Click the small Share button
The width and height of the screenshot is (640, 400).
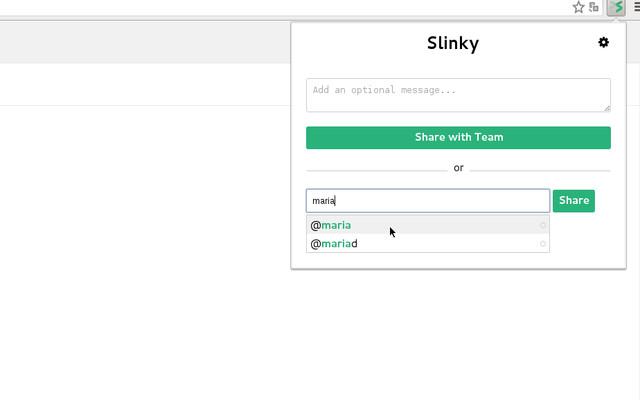[573, 201]
